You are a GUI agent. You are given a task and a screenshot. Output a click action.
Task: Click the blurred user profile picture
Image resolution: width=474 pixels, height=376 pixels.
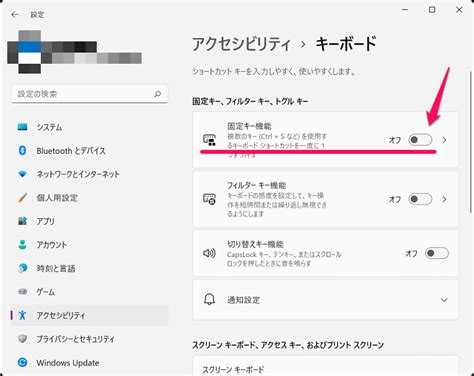(x=29, y=52)
